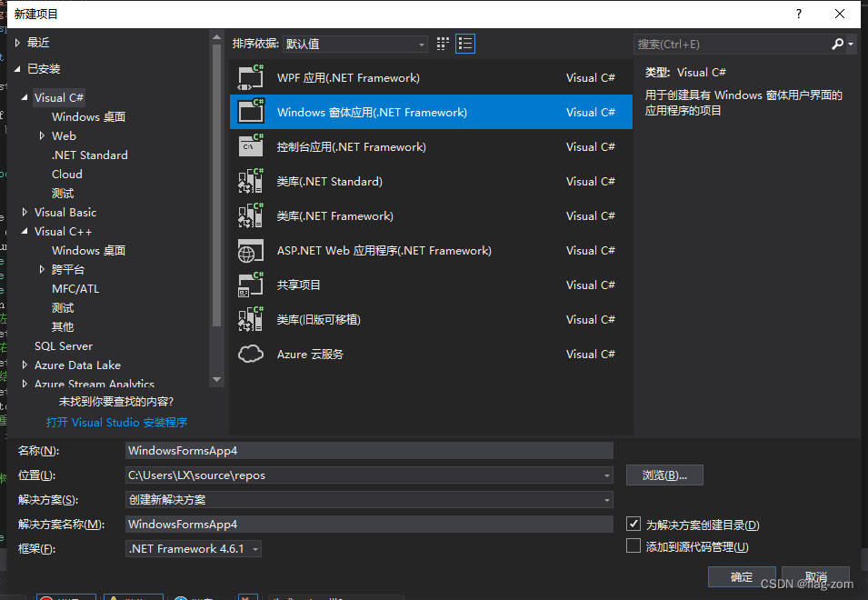Click the WPF application template icon
The width and height of the screenshot is (868, 600).
pos(251,77)
